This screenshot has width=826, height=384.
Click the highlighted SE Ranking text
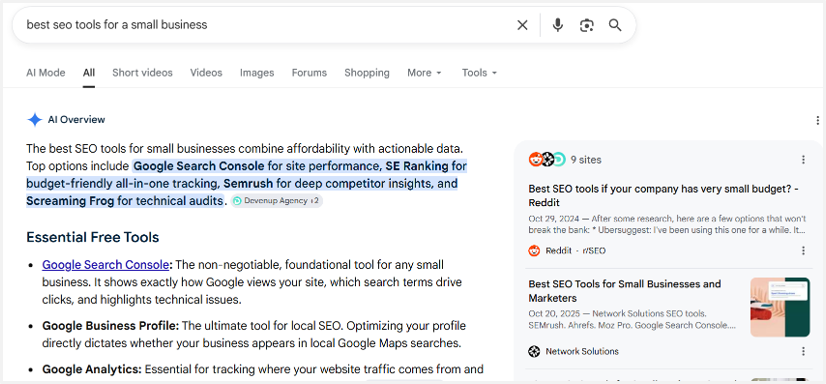[418, 166]
